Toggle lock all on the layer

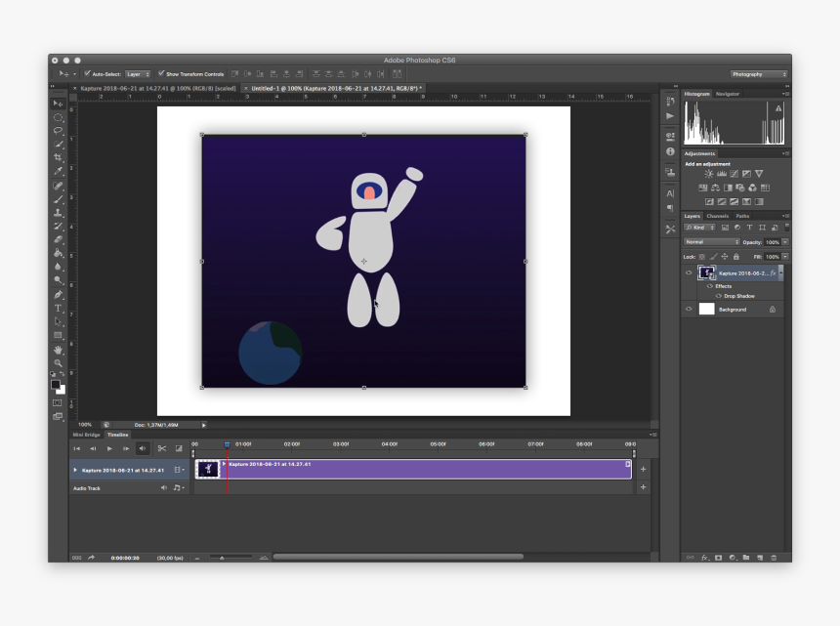736,257
